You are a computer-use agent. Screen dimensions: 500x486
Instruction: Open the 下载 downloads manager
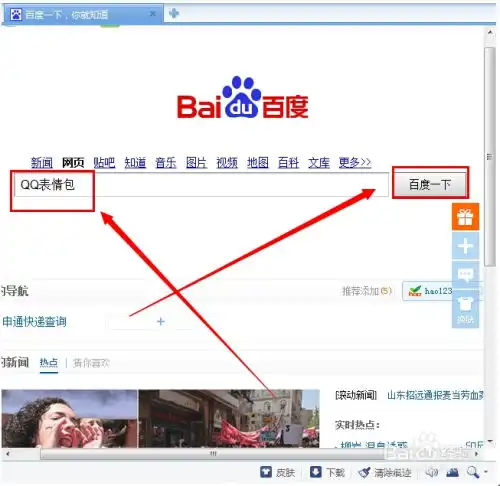click(327, 472)
